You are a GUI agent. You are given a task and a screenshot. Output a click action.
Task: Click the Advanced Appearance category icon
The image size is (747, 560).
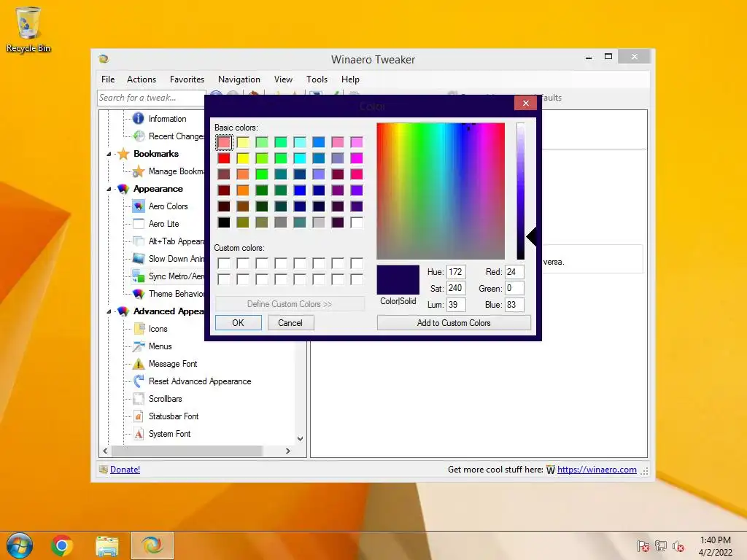click(123, 311)
